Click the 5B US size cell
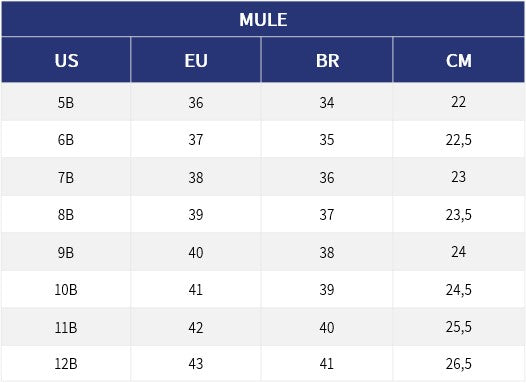The width and height of the screenshot is (526, 383). [66, 103]
